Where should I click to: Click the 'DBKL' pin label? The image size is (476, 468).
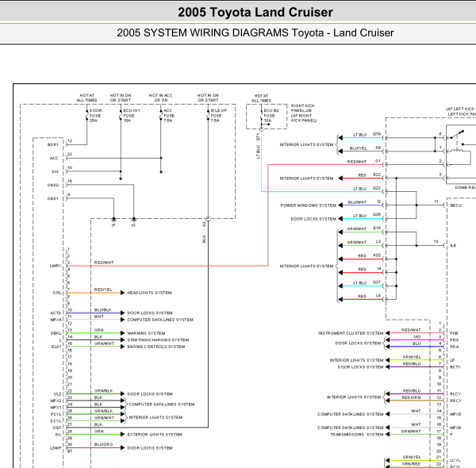(56, 333)
